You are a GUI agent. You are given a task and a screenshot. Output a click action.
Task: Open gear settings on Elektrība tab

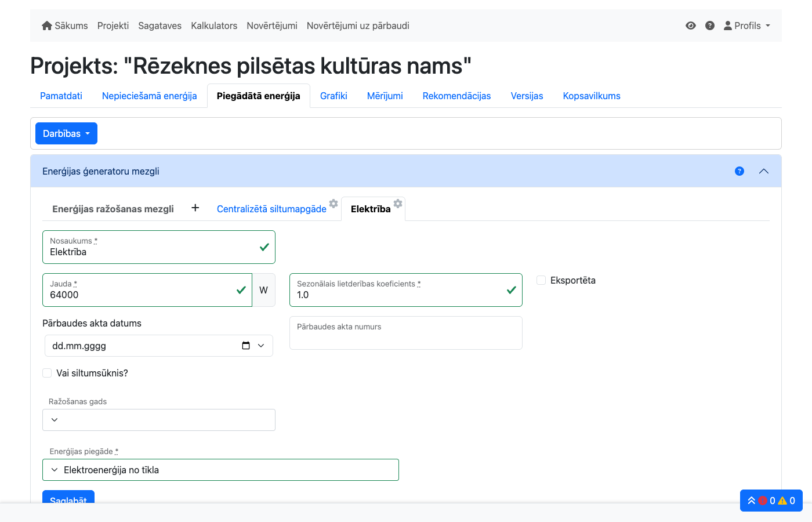click(398, 204)
